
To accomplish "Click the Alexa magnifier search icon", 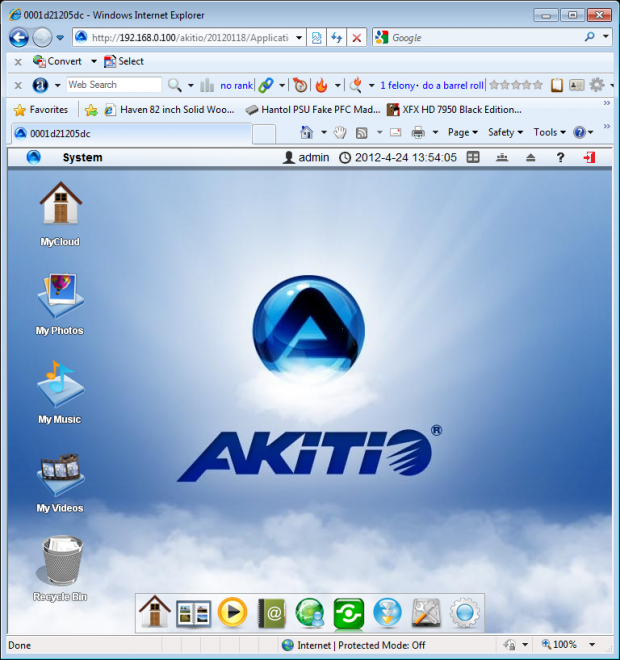I will (174, 85).
